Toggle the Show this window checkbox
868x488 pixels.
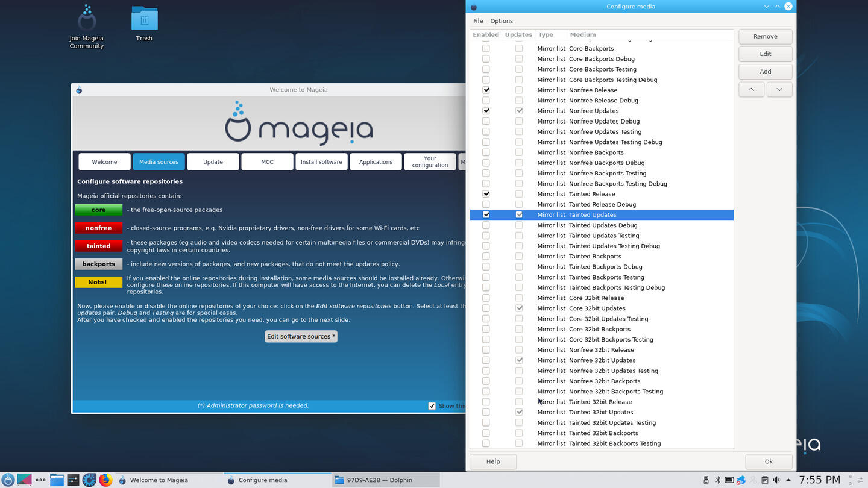[432, 406]
